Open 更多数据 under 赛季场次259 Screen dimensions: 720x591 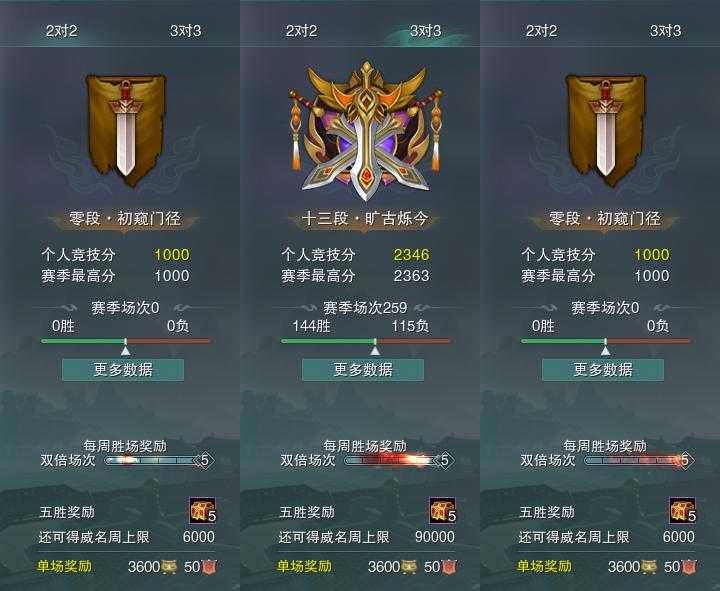pos(363,370)
